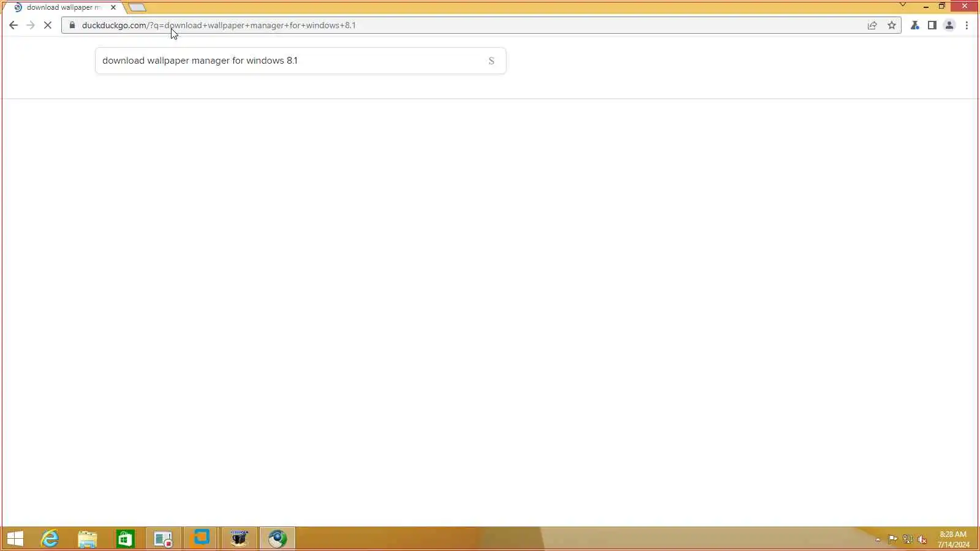Viewport: 980px width, 551px height.
Task: Open the Windows Start button
Action: 15,539
